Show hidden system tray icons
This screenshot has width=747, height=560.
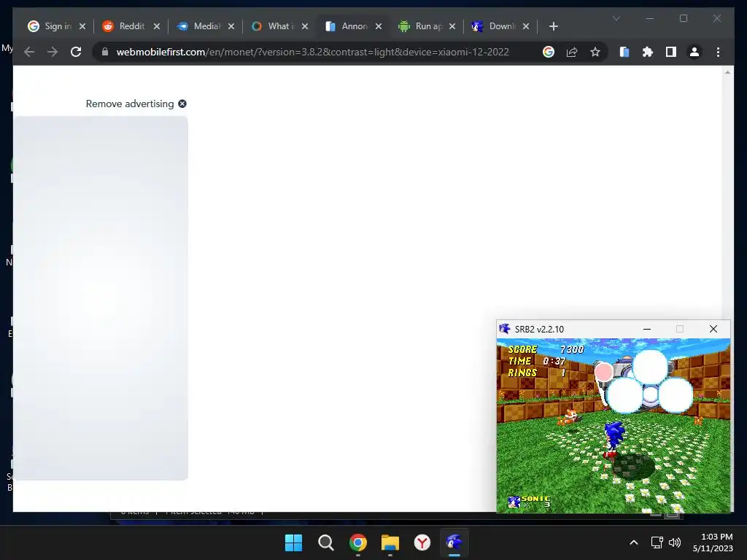pyautogui.click(x=634, y=542)
